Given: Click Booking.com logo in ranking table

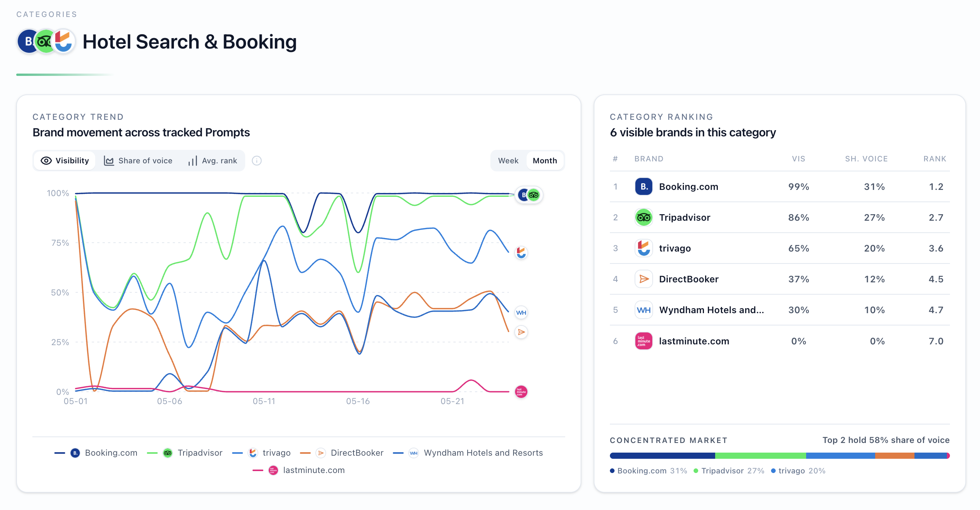Looking at the screenshot, I should tap(643, 186).
